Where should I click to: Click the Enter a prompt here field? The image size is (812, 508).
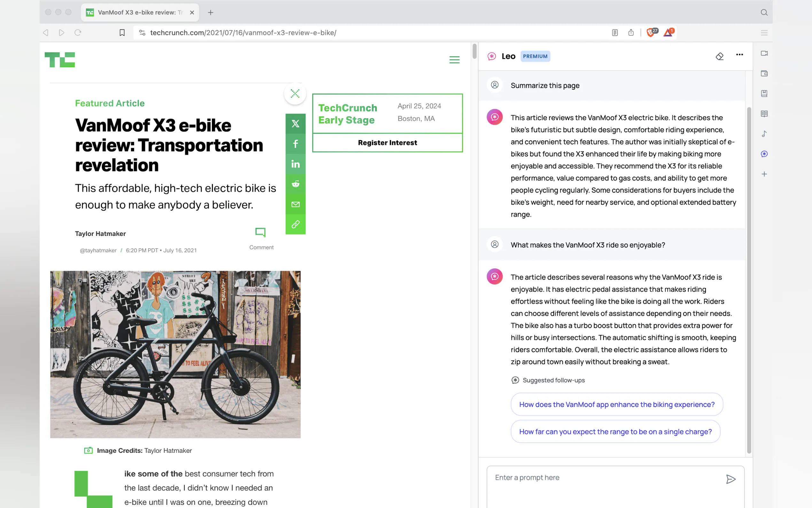(x=604, y=477)
